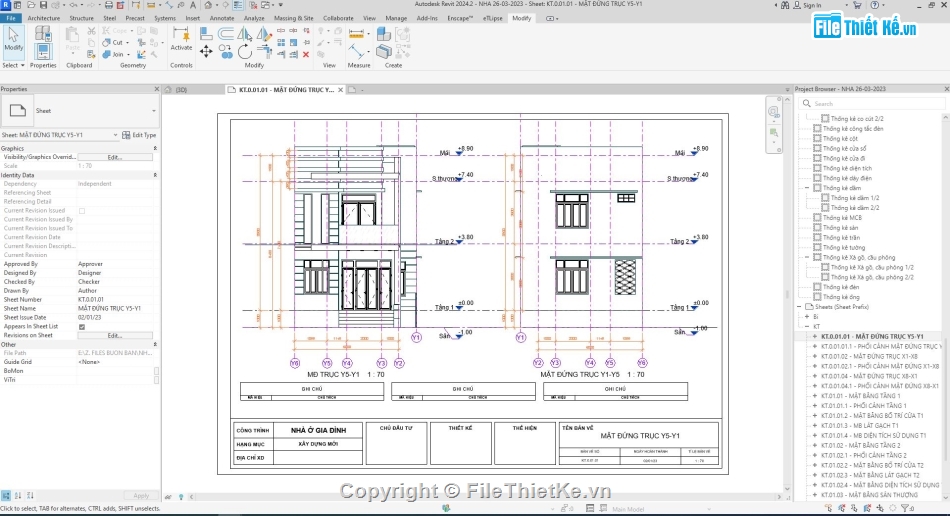Collapse Thống kê dầm schedule node

tap(808, 188)
